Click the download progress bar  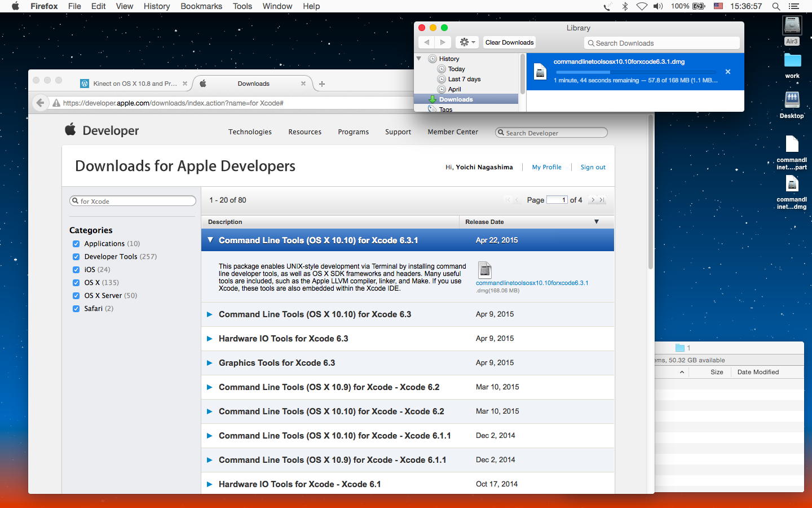click(635, 72)
